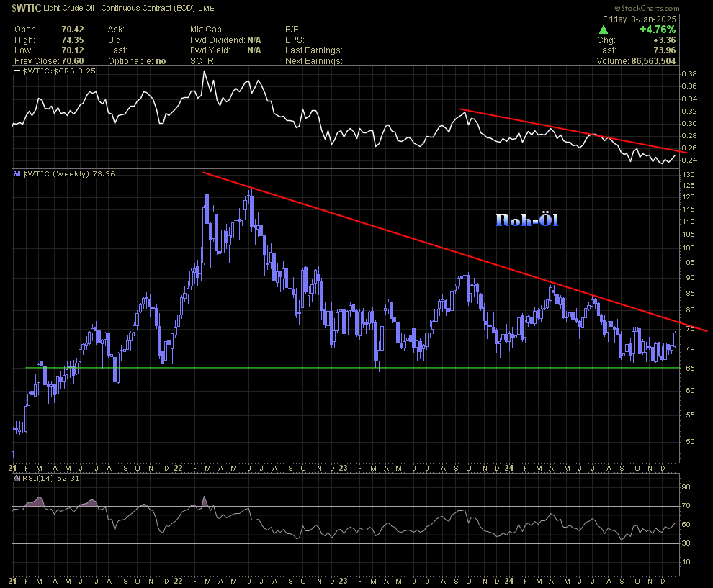Click 50 on the price axis
This screenshot has height=588, width=713.
(690, 442)
